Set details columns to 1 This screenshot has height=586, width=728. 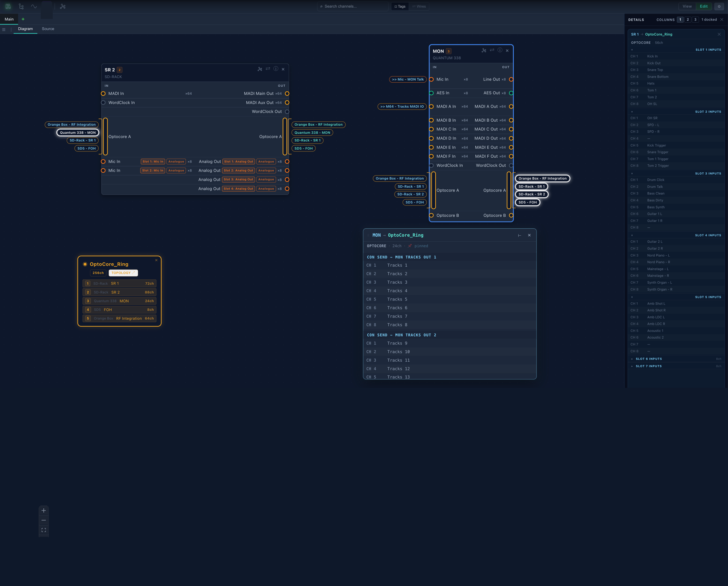point(680,20)
